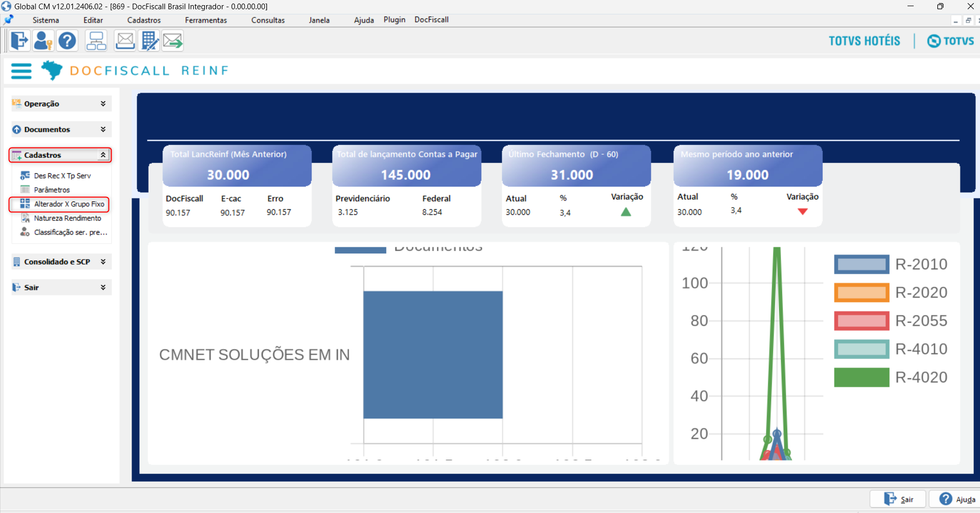Screen dimensions: 980x513
Task: Click the R-2055 red legend swatch
Action: (862, 321)
